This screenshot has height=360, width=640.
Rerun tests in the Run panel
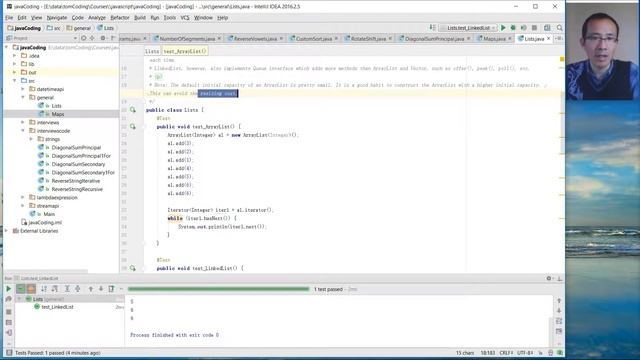pyautogui.click(x=8, y=289)
